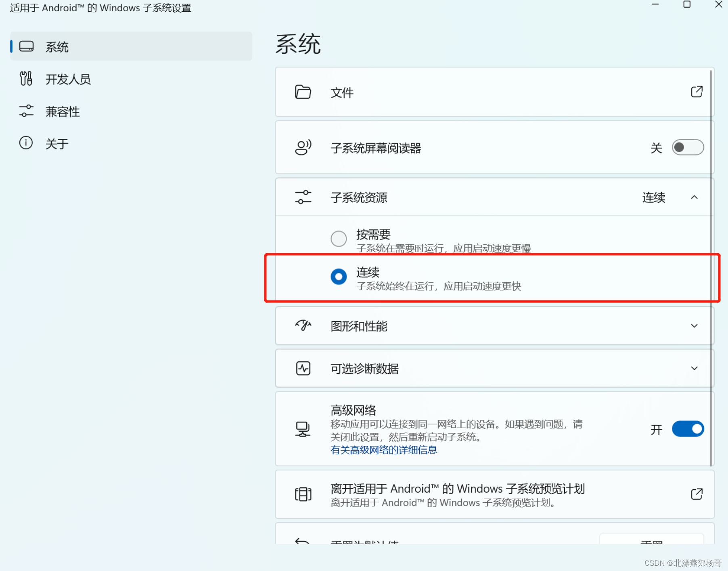The height and width of the screenshot is (571, 728).
Task: Click the 子系统在需要时运行 description text
Action: pos(443,248)
